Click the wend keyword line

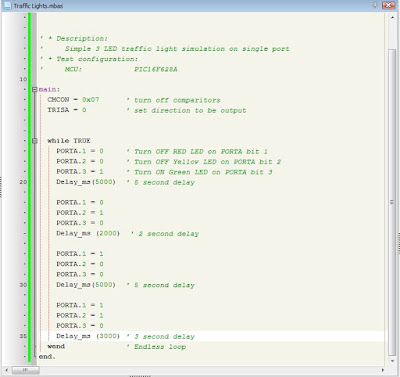pos(56,346)
